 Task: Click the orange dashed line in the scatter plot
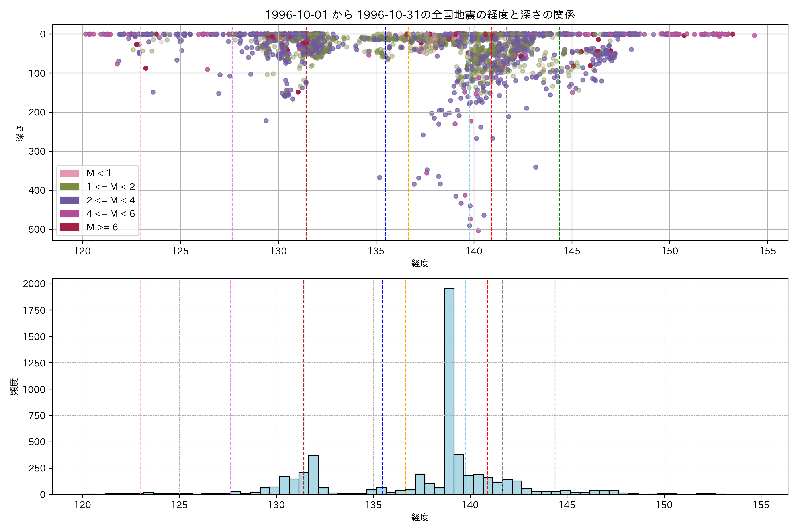(x=408, y=136)
